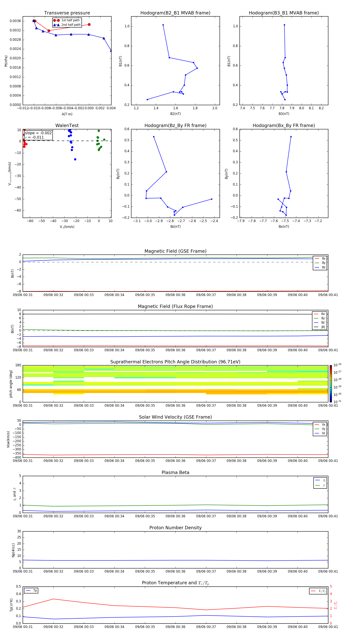Screen dimensions: 351x644
Task: Click the 'Np(#/cc)' axis label
Action: pos(13,550)
